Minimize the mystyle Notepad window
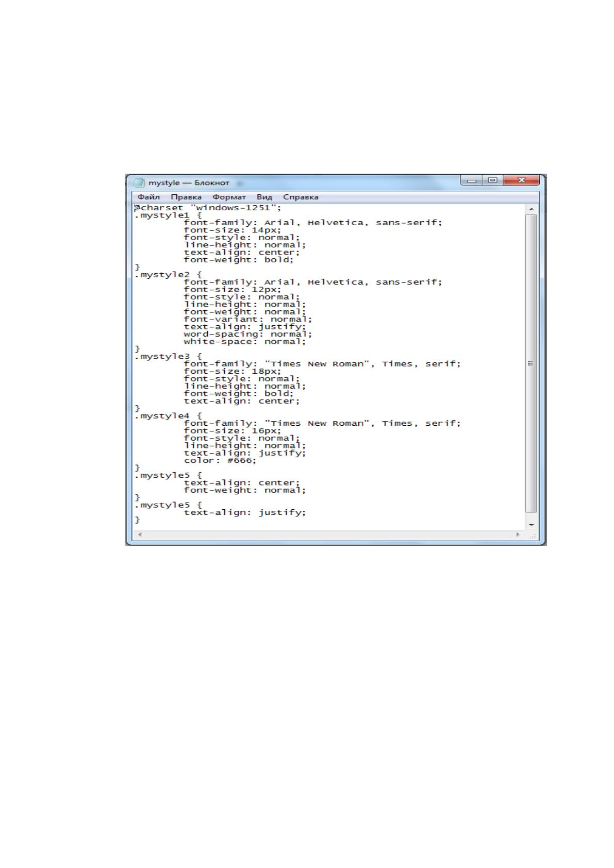Image resolution: width=614 pixels, height=868 pixels. 471,180
